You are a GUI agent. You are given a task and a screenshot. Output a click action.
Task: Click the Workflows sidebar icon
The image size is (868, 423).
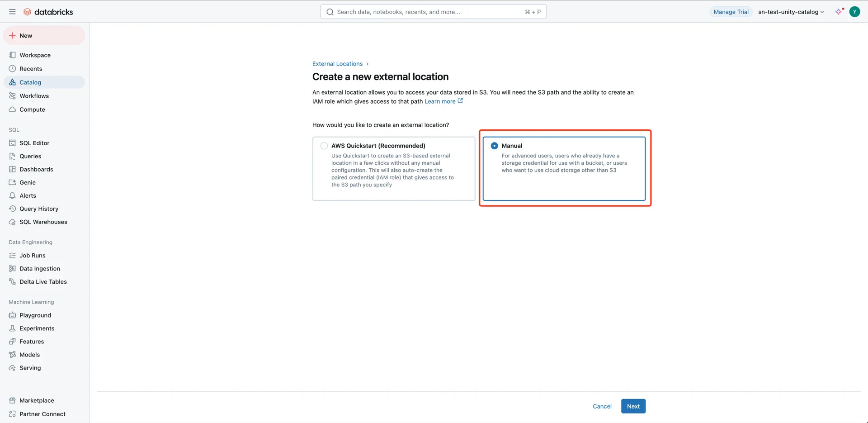[12, 96]
